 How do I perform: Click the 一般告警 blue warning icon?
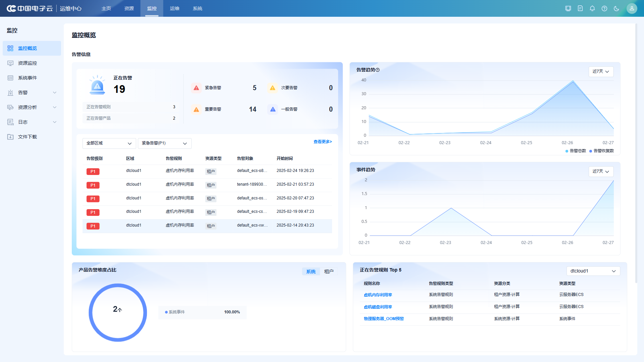273,109
